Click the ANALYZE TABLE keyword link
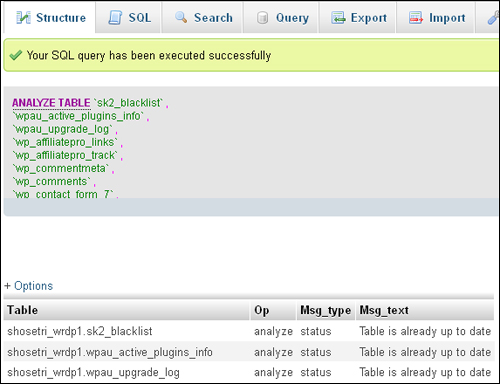This screenshot has width=500, height=384. tap(51, 103)
